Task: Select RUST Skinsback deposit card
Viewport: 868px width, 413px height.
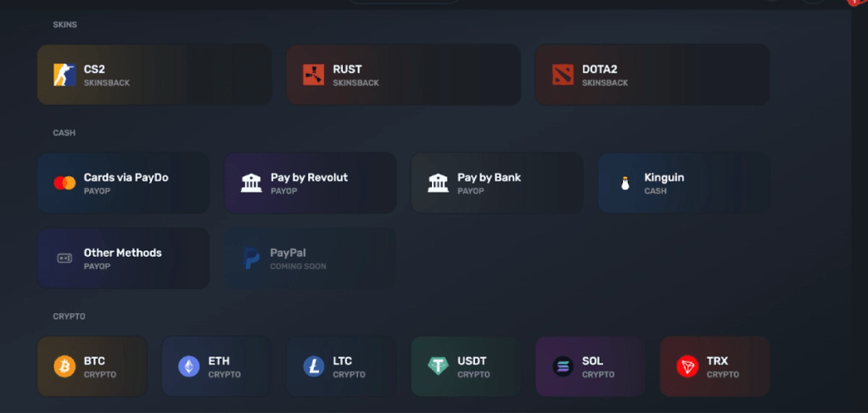Action: pos(403,75)
